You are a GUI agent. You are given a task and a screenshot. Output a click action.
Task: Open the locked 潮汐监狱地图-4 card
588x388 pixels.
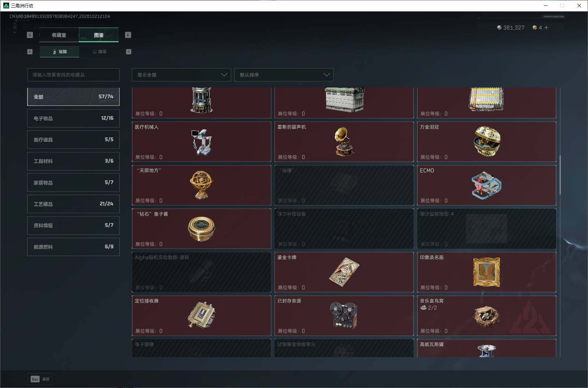[x=487, y=229]
